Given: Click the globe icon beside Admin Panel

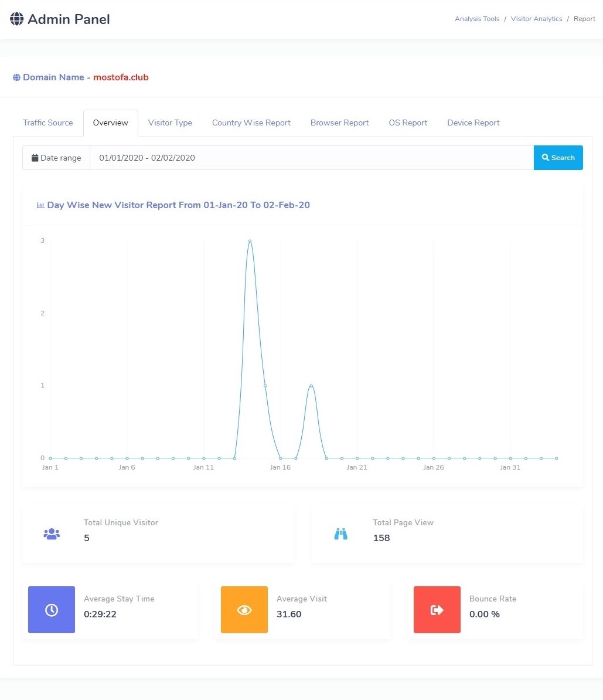Looking at the screenshot, I should tap(17, 19).
